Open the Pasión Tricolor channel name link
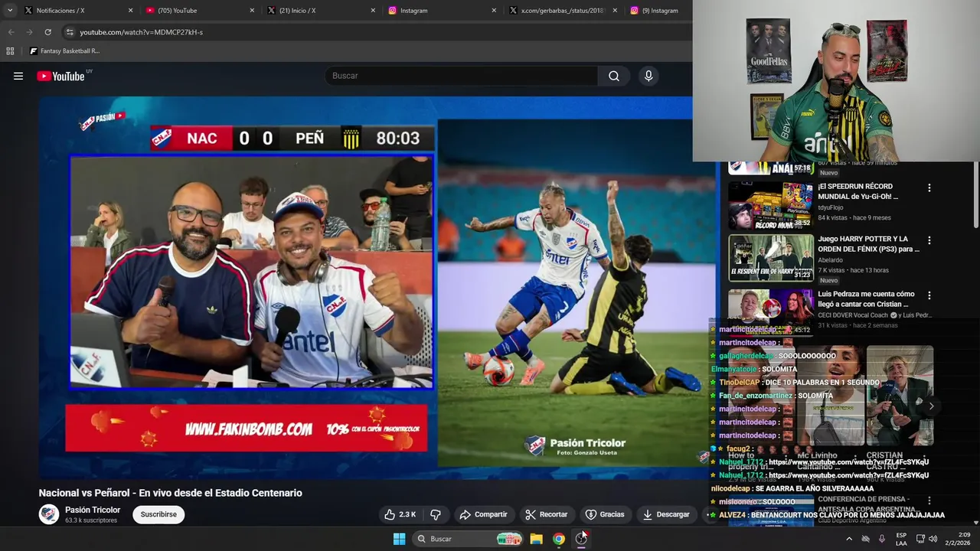This screenshot has height=551, width=980. [x=93, y=510]
